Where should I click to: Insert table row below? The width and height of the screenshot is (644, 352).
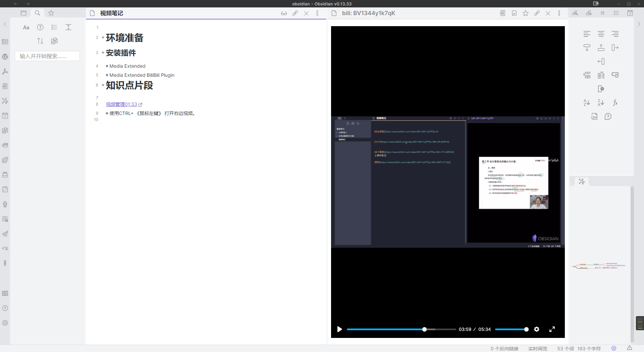[587, 48]
